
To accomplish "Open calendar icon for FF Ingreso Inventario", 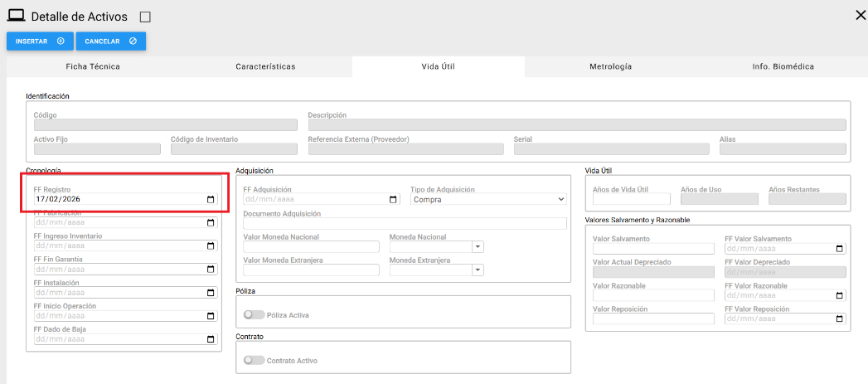I will click(211, 246).
